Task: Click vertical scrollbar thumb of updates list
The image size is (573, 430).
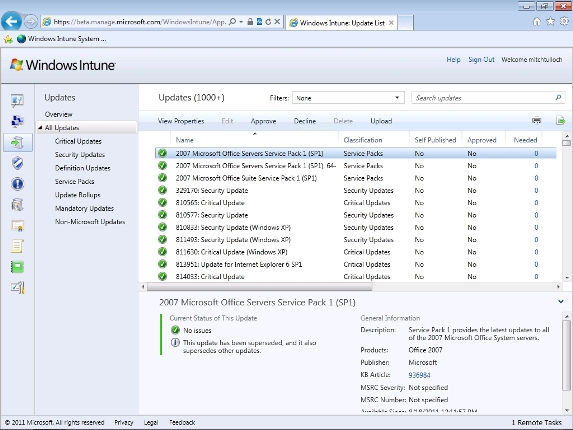Action: [566, 143]
